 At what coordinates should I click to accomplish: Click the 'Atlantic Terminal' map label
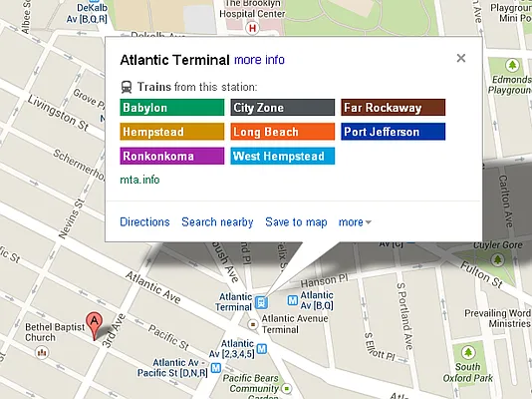tap(234, 301)
